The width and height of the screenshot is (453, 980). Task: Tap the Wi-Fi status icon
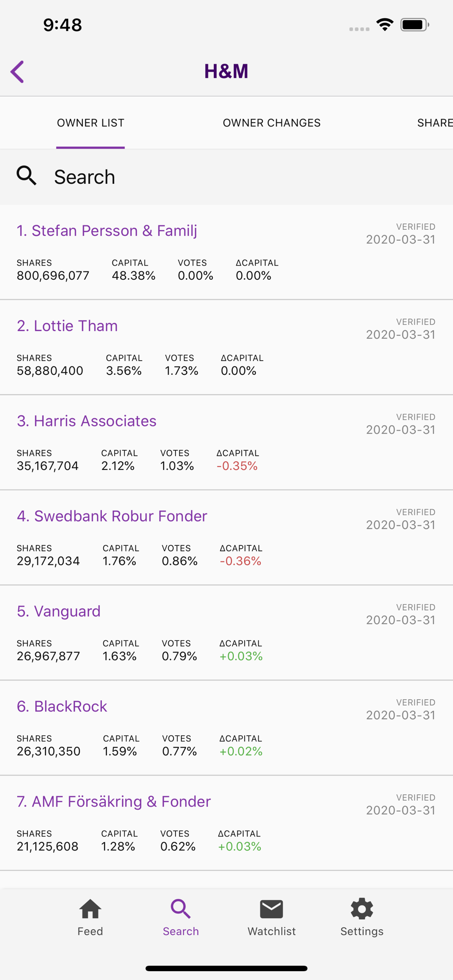pyautogui.click(x=385, y=24)
